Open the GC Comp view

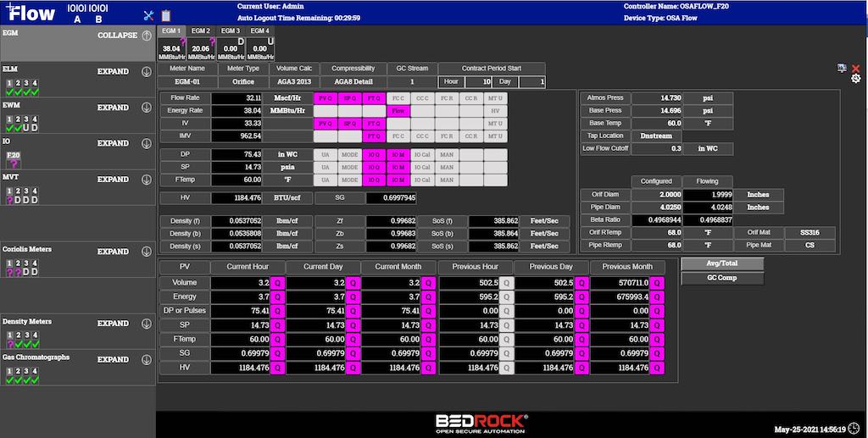722,278
